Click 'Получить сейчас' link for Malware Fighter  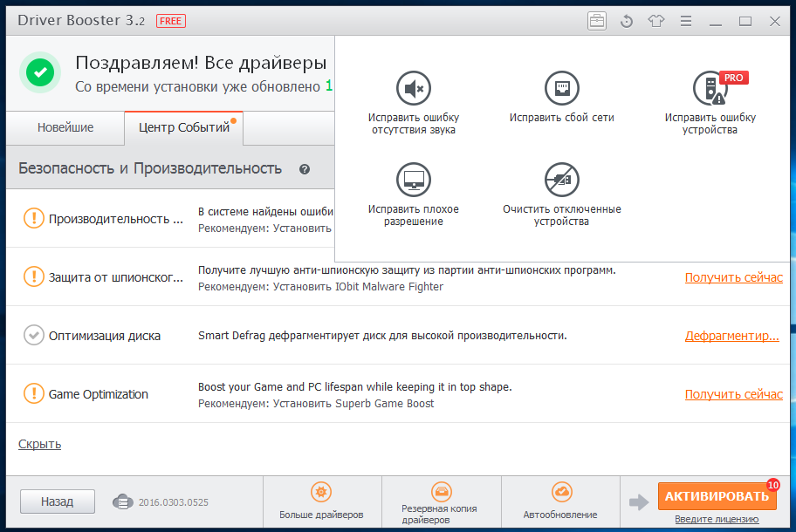coord(733,278)
